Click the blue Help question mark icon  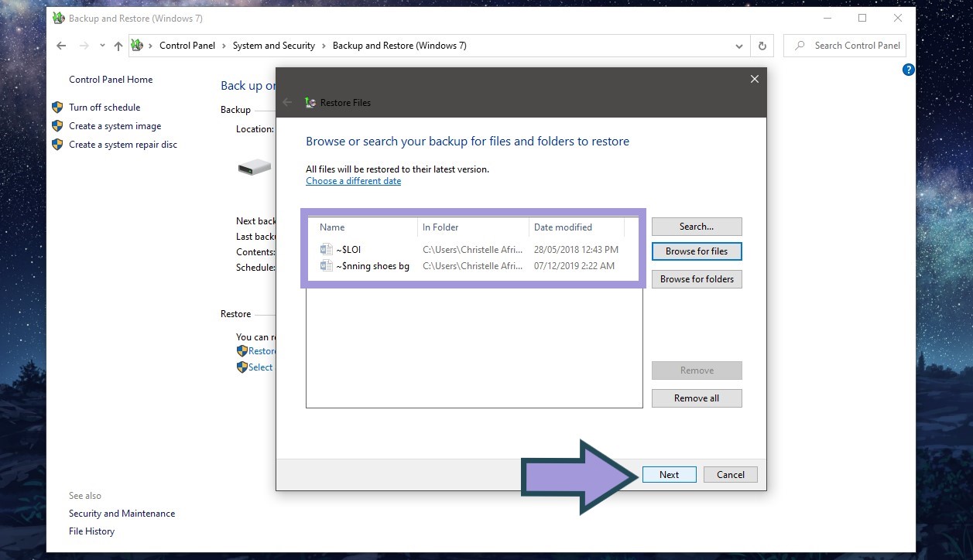coord(909,70)
